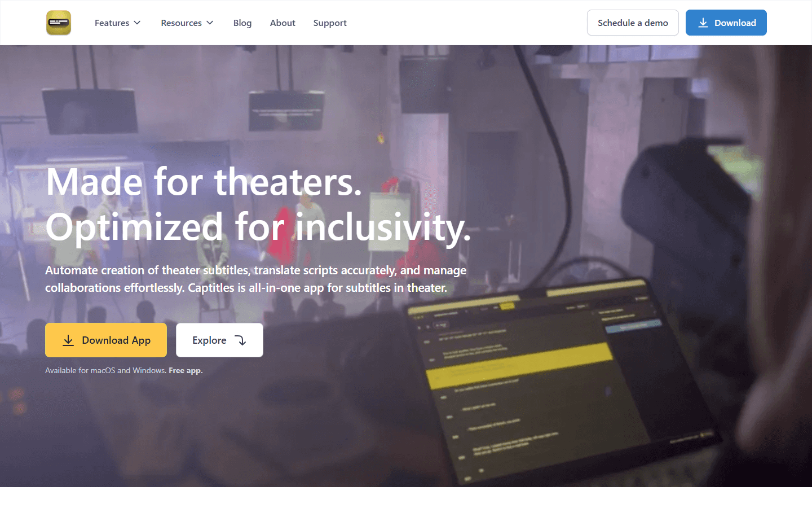The height and width of the screenshot is (508, 812).
Task: Click the blue Download button
Action: click(726, 23)
